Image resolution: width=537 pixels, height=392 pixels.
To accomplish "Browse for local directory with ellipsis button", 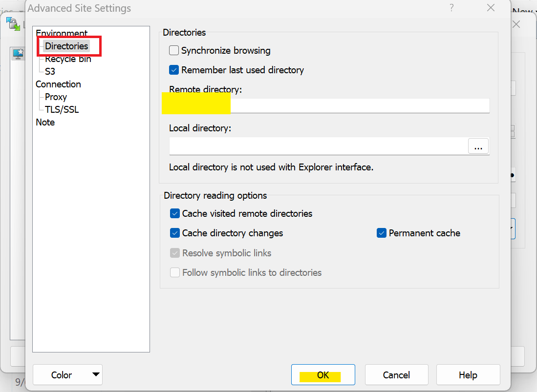I will click(478, 146).
